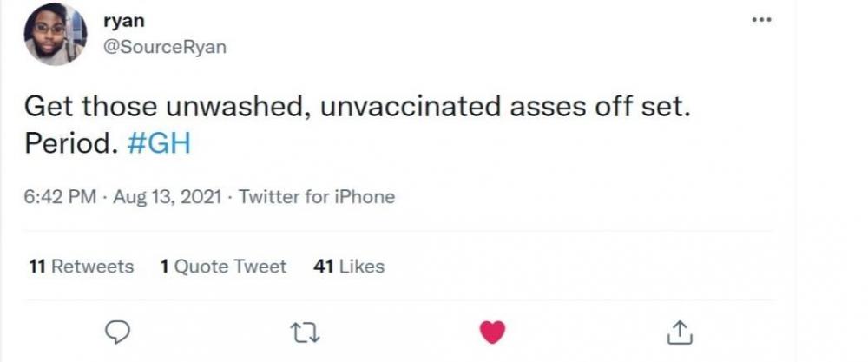Open the three-dot more options menu
The width and height of the screenshot is (868, 362).
[x=762, y=20]
